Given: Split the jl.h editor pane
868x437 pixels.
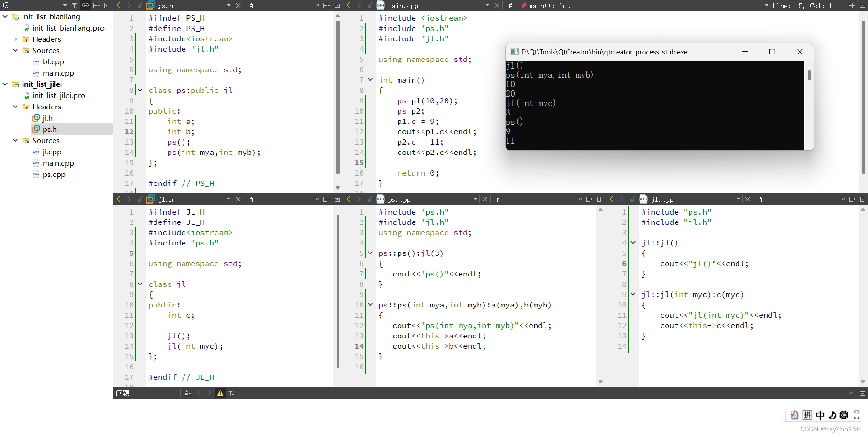Looking at the screenshot, I should (x=327, y=199).
